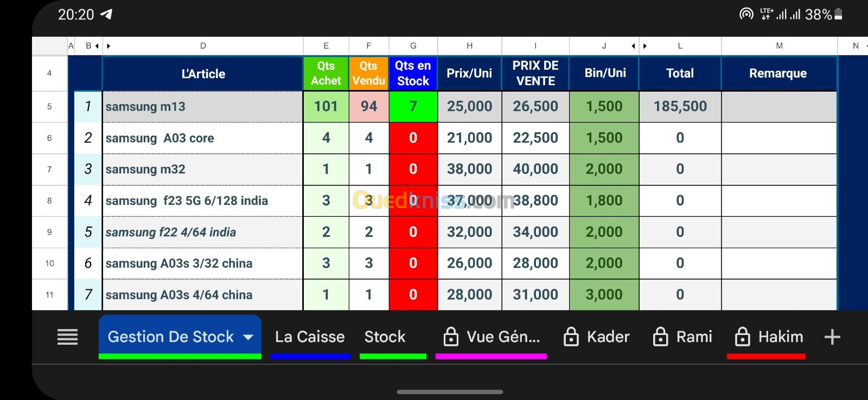Open the Vue Gén... sheet tab
This screenshot has width=868, height=400.
492,337
